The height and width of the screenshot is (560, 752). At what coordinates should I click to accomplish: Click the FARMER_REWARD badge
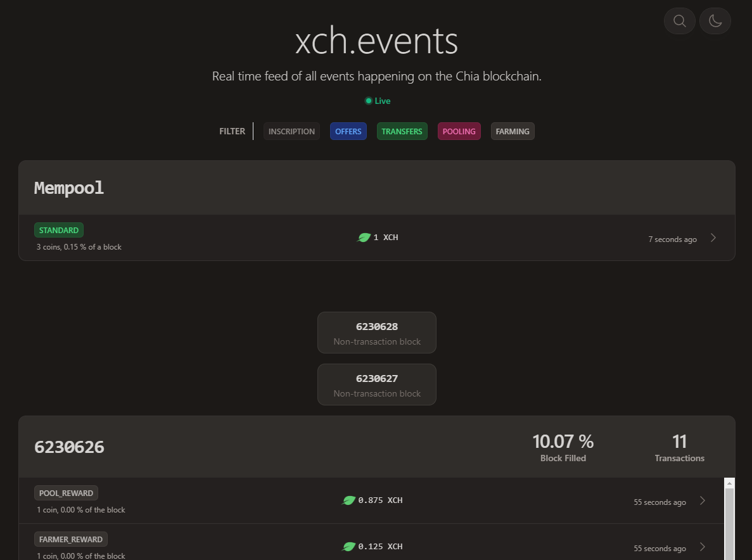pos(71,539)
